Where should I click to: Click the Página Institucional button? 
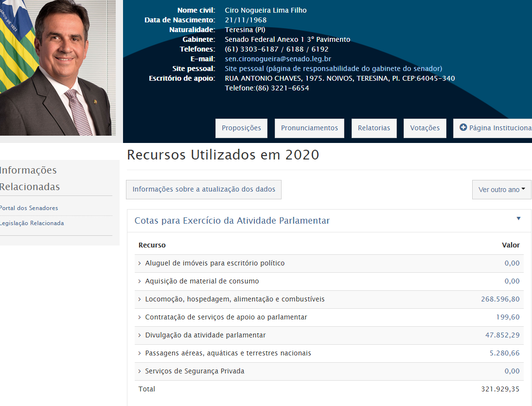coord(493,128)
